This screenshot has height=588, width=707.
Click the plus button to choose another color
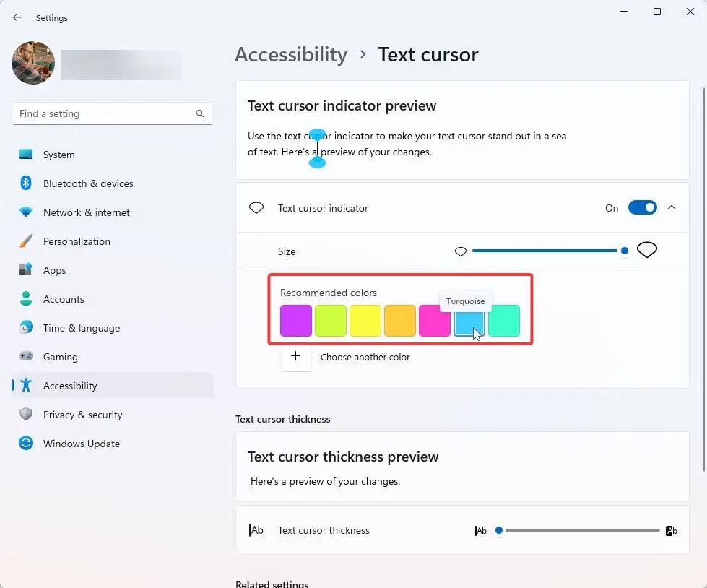click(x=296, y=356)
